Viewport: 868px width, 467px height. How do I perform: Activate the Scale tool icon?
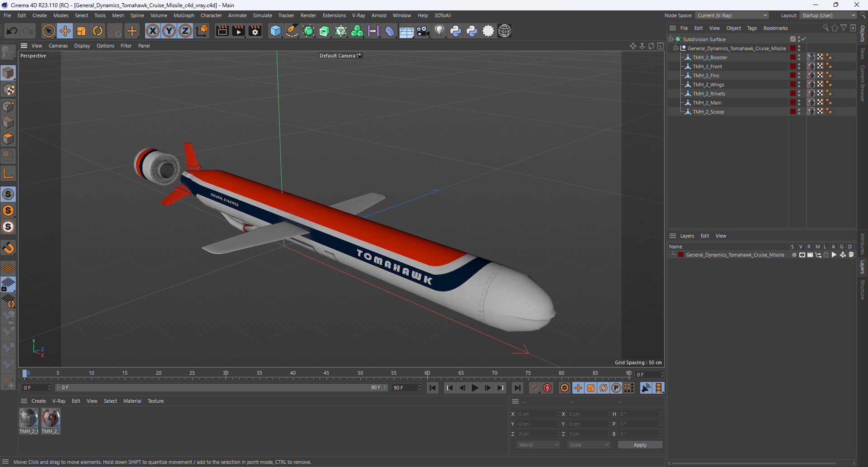[x=81, y=31]
